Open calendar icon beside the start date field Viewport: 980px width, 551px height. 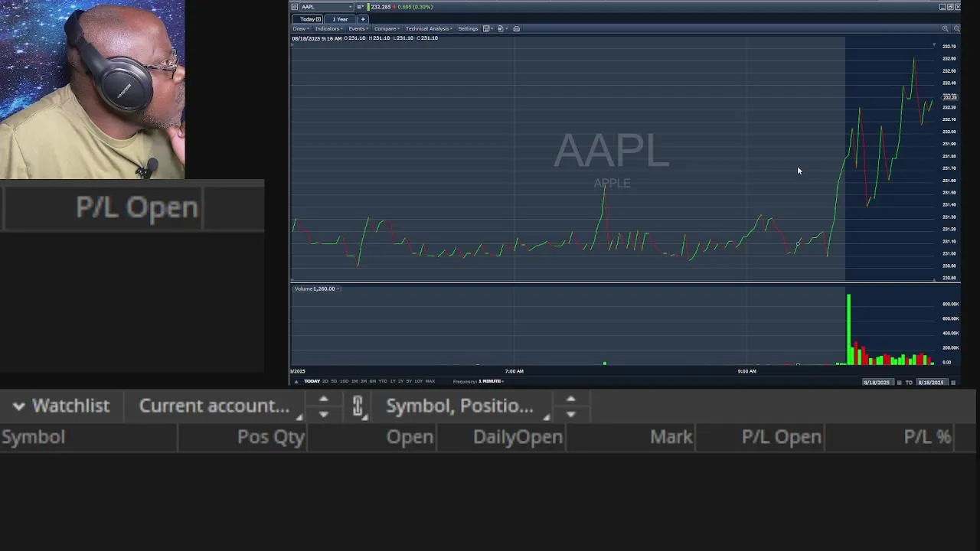tap(900, 383)
